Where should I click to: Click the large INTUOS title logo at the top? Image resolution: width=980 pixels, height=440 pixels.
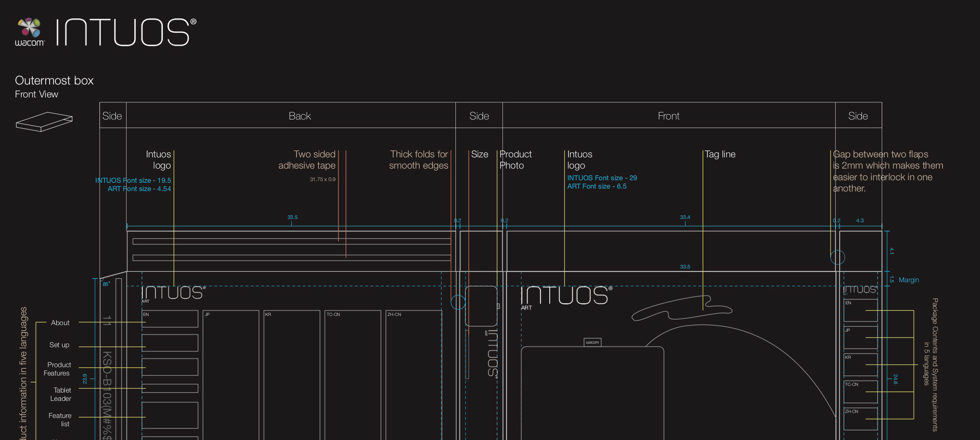(126, 32)
